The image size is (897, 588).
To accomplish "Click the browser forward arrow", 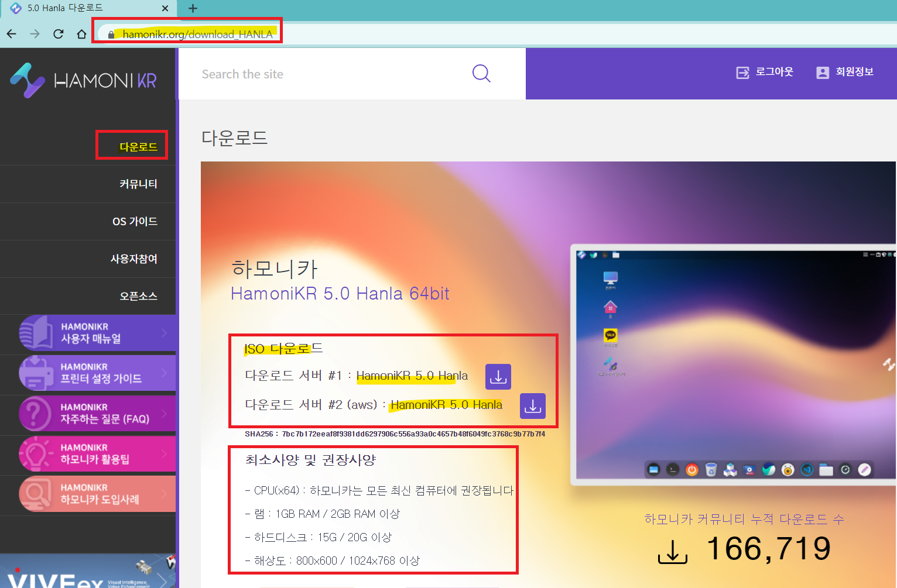I will pos(35,34).
